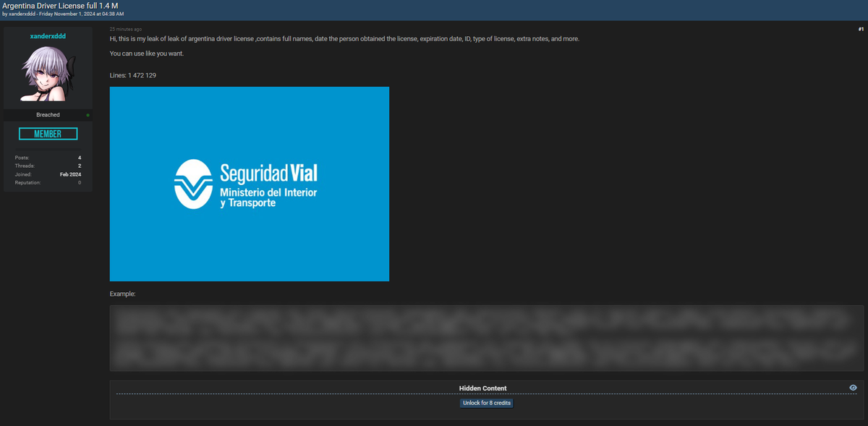The image size is (868, 426).
Task: Open the Posts count value 4
Action: (x=78, y=158)
